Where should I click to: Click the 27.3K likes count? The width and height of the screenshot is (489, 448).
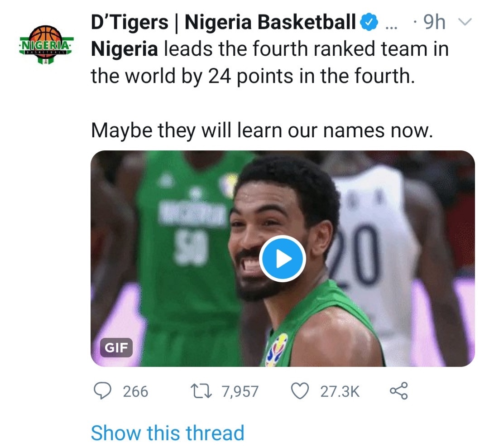(x=340, y=391)
